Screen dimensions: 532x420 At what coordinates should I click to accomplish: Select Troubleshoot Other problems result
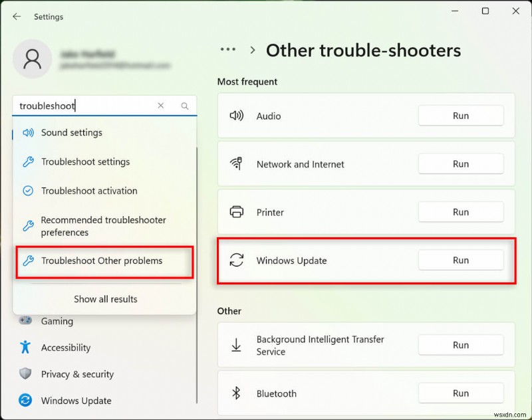click(104, 262)
